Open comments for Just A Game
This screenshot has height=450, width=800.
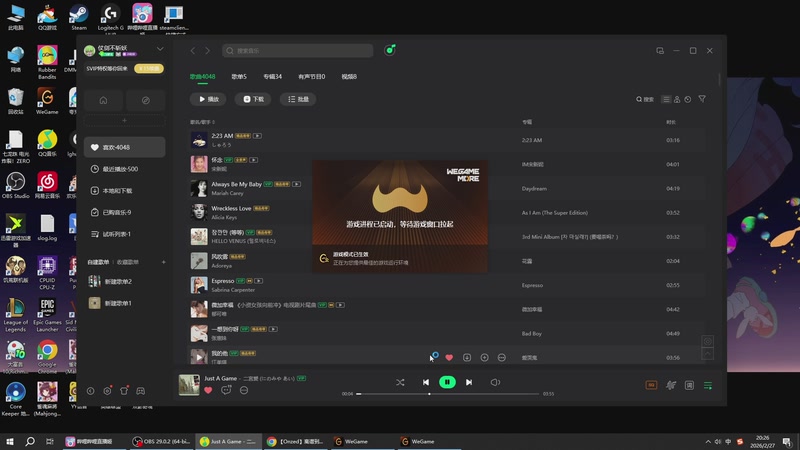226,390
